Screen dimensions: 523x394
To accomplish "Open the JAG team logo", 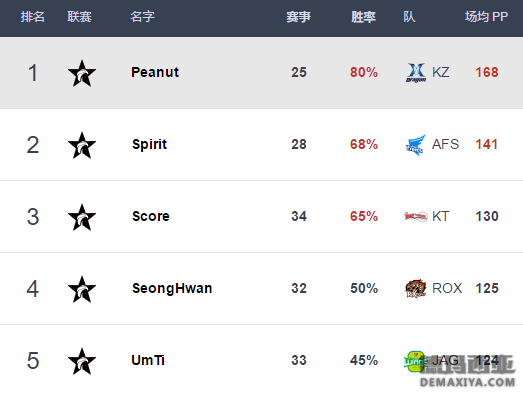I will (x=415, y=361).
